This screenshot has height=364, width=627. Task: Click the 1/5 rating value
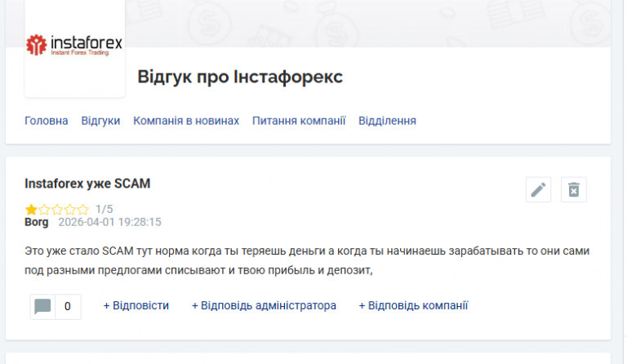click(104, 209)
